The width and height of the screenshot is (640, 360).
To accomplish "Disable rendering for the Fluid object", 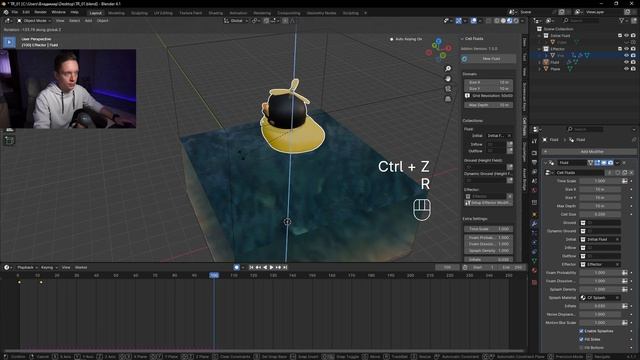I will pos(633,62).
